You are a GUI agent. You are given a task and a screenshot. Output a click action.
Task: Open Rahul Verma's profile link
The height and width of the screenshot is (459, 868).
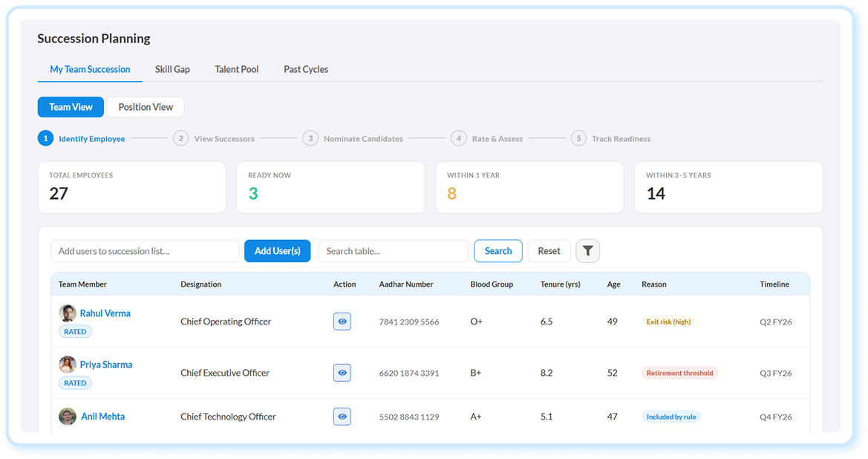point(105,313)
